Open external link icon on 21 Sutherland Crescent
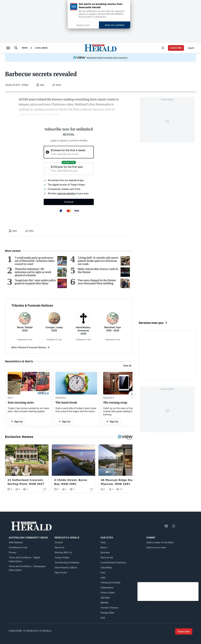This screenshot has width=201, height=644. click(x=45, y=489)
